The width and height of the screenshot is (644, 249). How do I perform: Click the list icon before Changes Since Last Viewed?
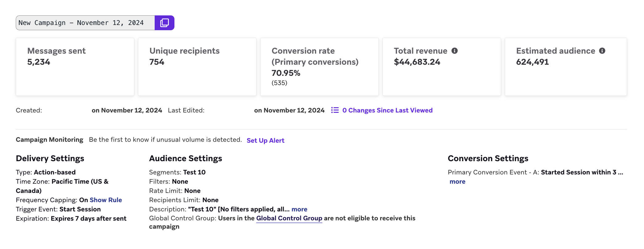335,110
